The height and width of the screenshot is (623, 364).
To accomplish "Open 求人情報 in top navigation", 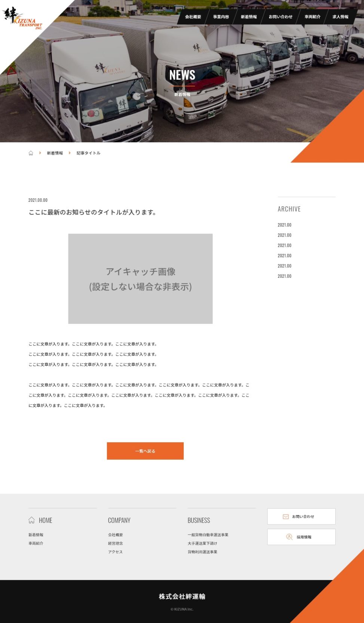I will [340, 17].
